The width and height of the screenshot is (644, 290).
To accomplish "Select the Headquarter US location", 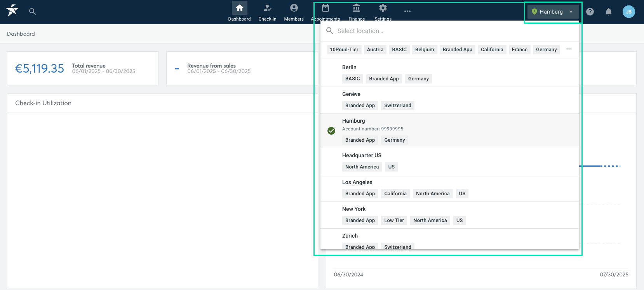I will click(x=450, y=161).
